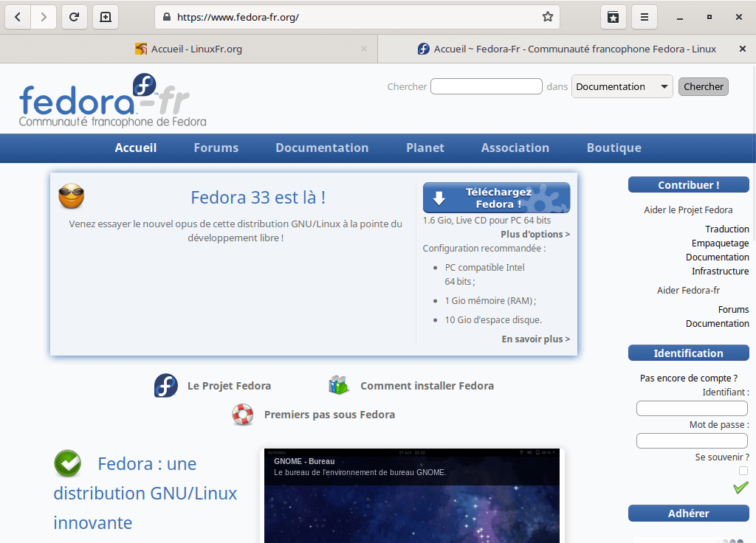The width and height of the screenshot is (756, 543).
Task: Bookmark this page with the star
Action: 548,18
